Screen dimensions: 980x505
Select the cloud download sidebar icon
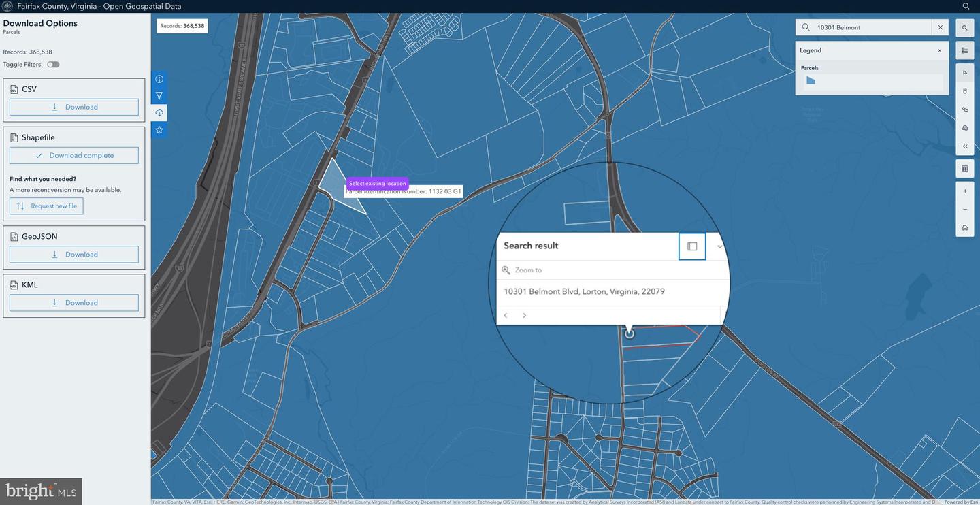tap(159, 113)
